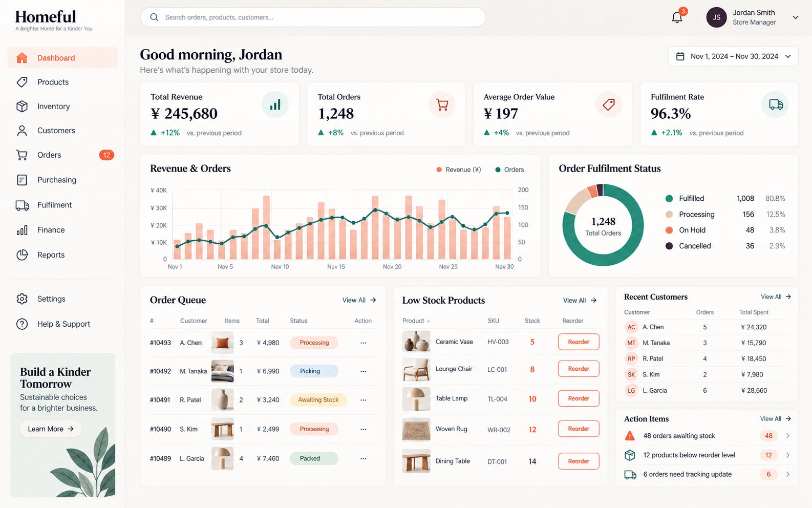This screenshot has height=508, width=812.
Task: Expand the 48 orders awaiting stock chevron
Action: click(x=787, y=436)
